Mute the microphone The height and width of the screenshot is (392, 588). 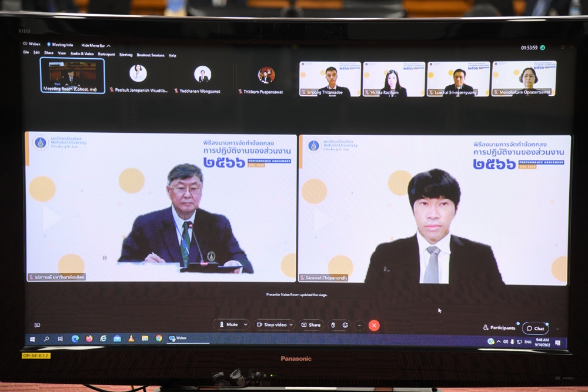point(228,324)
